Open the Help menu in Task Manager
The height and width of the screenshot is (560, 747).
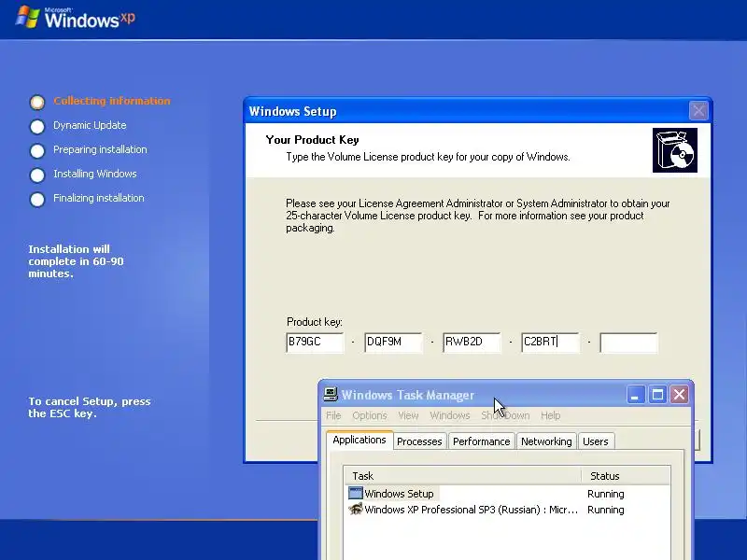click(x=551, y=415)
